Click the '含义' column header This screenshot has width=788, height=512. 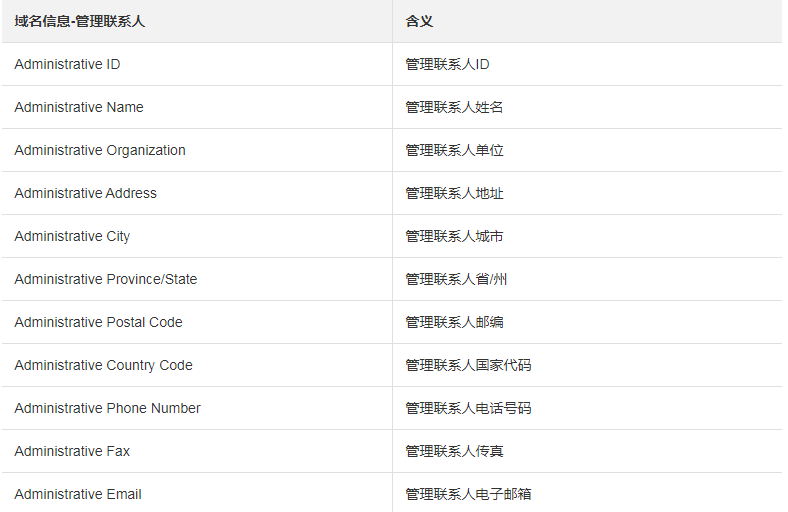coord(419,21)
